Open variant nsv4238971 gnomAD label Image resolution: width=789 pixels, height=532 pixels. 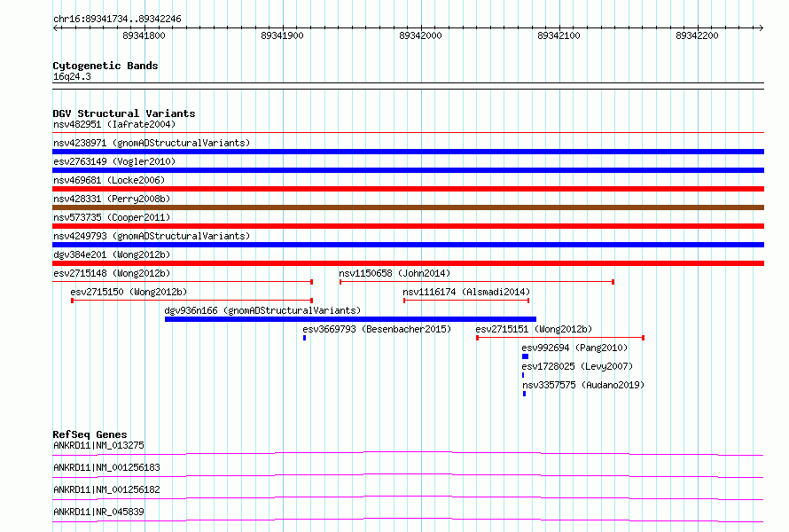[x=152, y=143]
